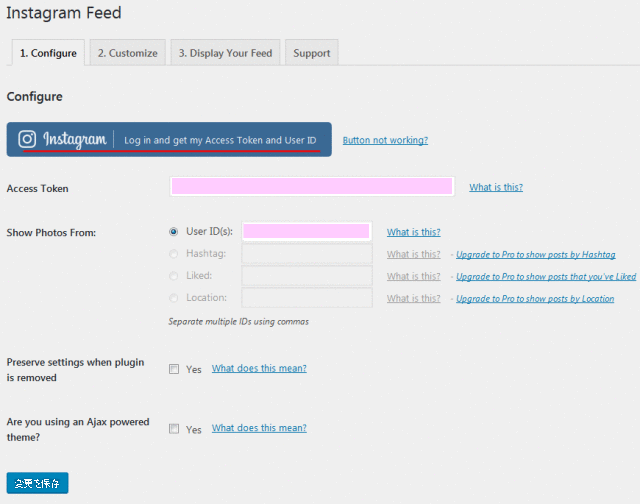Go to the Support tab
Image resolution: width=640 pixels, height=504 pixels.
(312, 53)
